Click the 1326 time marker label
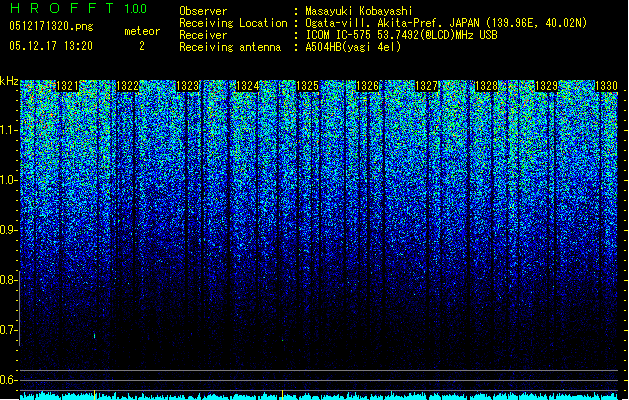 [367, 86]
